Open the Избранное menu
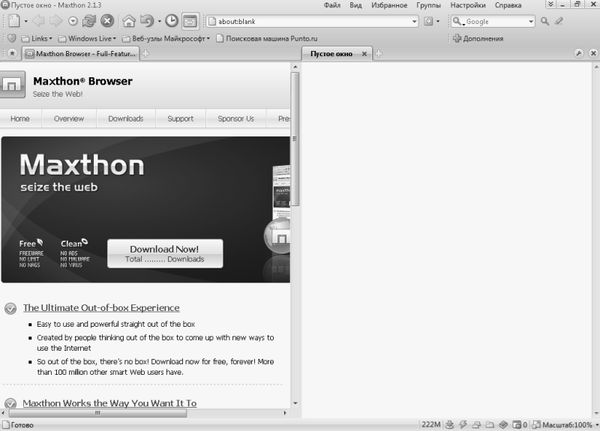This screenshot has width=600, height=431. click(x=387, y=6)
